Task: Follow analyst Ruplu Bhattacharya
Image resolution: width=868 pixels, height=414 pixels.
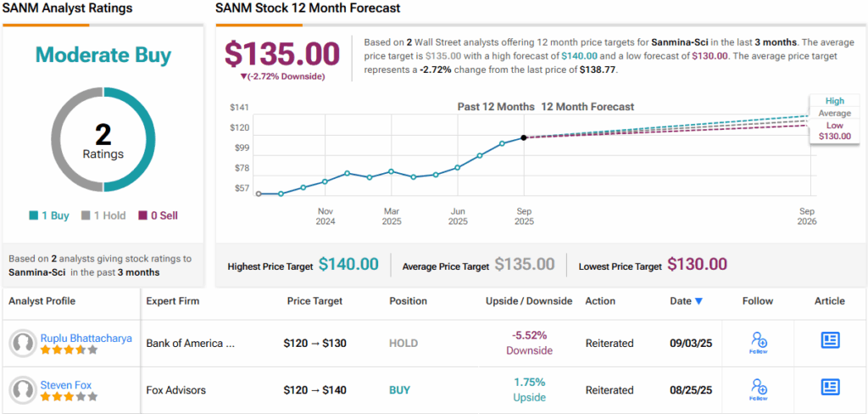Action: 759,342
